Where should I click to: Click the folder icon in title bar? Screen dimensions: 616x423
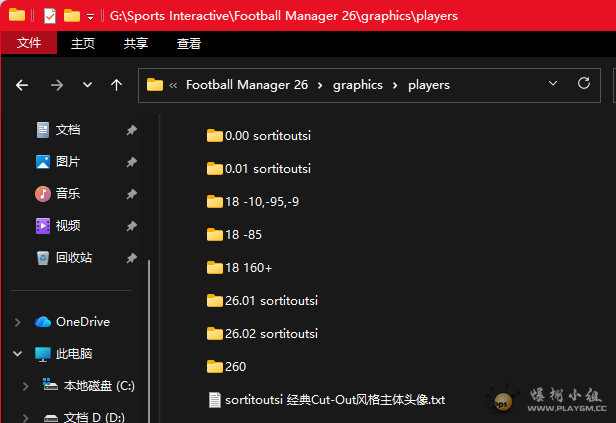[17, 15]
